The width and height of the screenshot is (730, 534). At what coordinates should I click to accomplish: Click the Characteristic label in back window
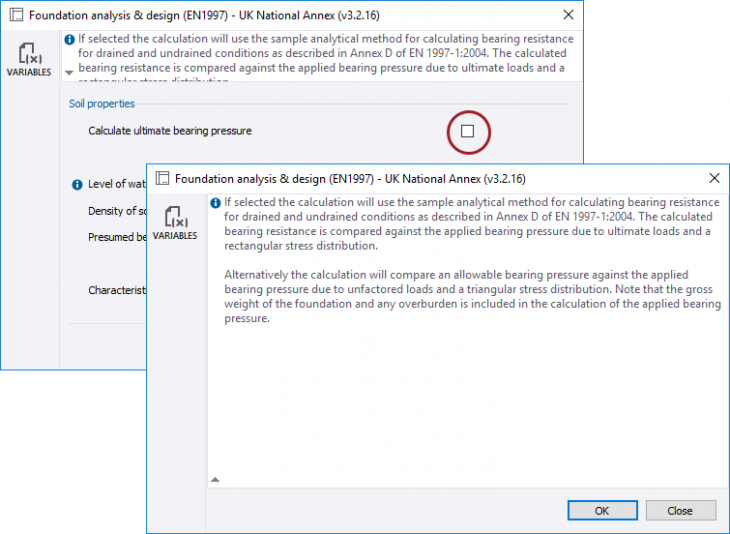click(117, 291)
